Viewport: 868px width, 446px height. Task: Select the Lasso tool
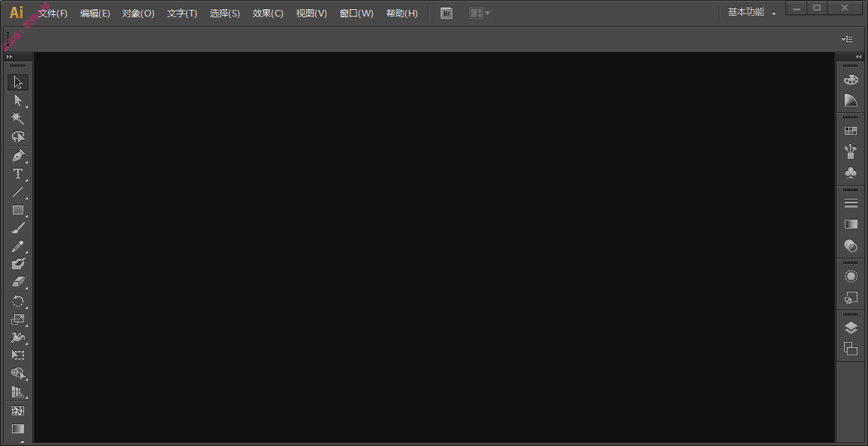[x=18, y=136]
